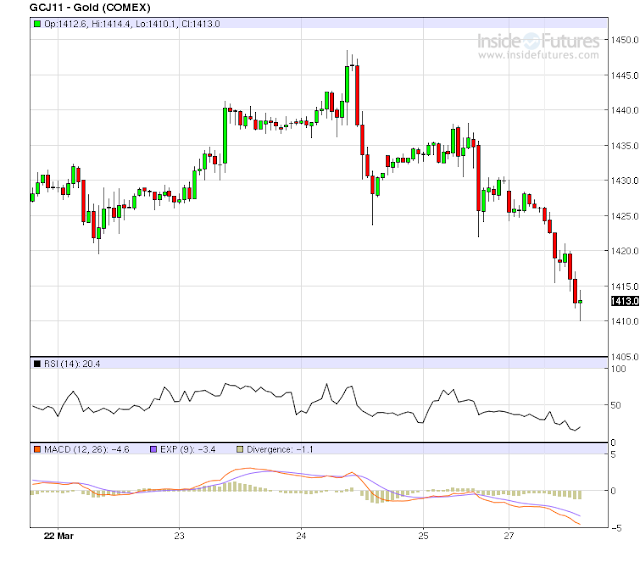
Task: Click the EXP (9): -3.4 label
Action: (x=188, y=449)
